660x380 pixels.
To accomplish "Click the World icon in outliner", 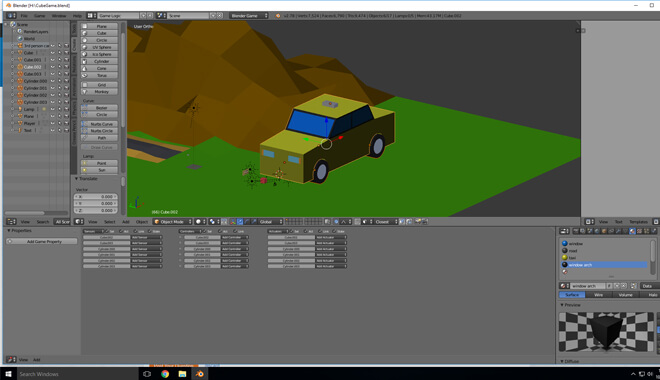I will (20, 38).
